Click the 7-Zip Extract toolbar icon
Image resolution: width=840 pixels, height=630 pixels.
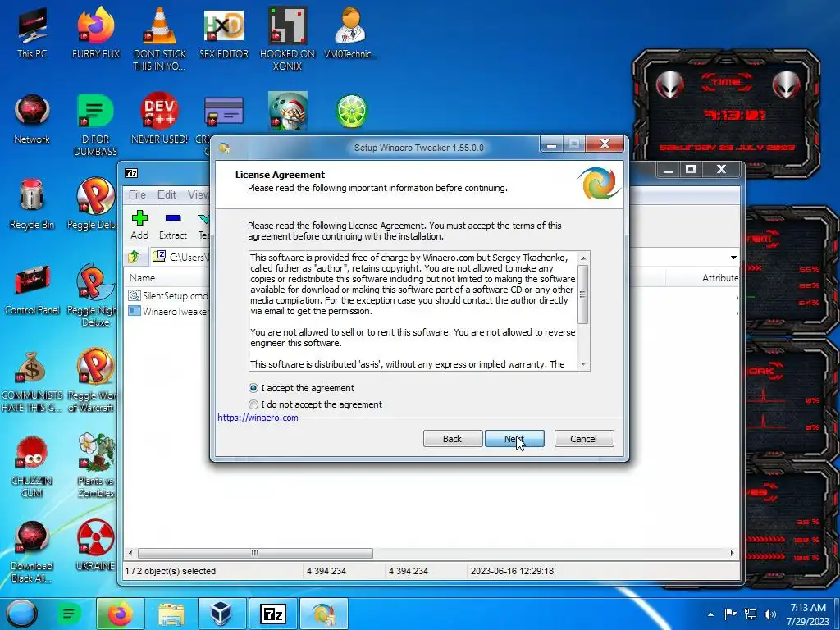click(x=173, y=225)
